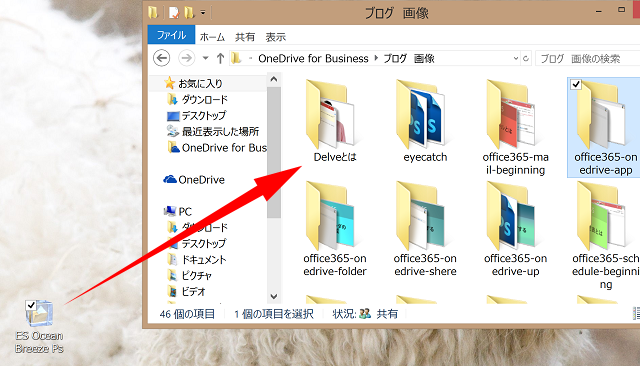Image resolution: width=640 pixels, height=366 pixels.
Task: Open ビデオ under PC
Action: pyautogui.click(x=187, y=292)
